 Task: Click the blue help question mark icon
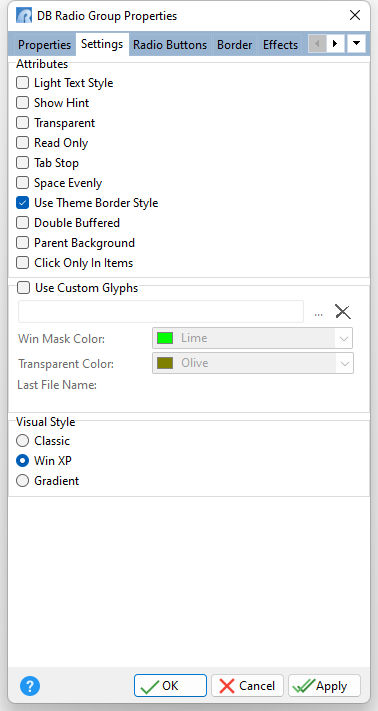pyautogui.click(x=30, y=686)
